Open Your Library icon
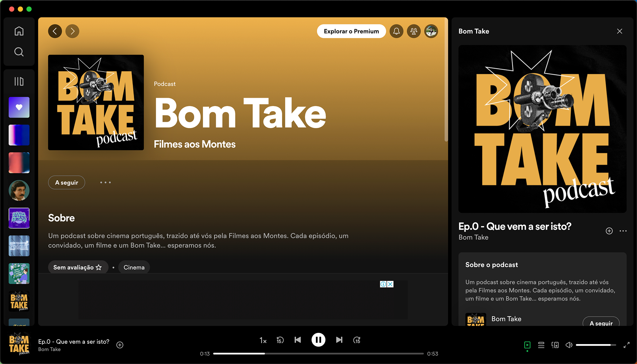 pyautogui.click(x=19, y=81)
